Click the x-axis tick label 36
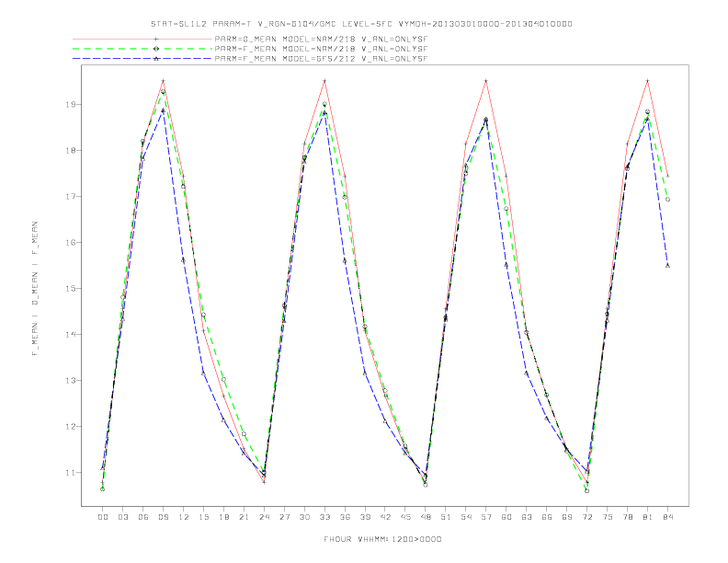Image resolution: width=728 pixels, height=563 pixels. click(x=345, y=517)
